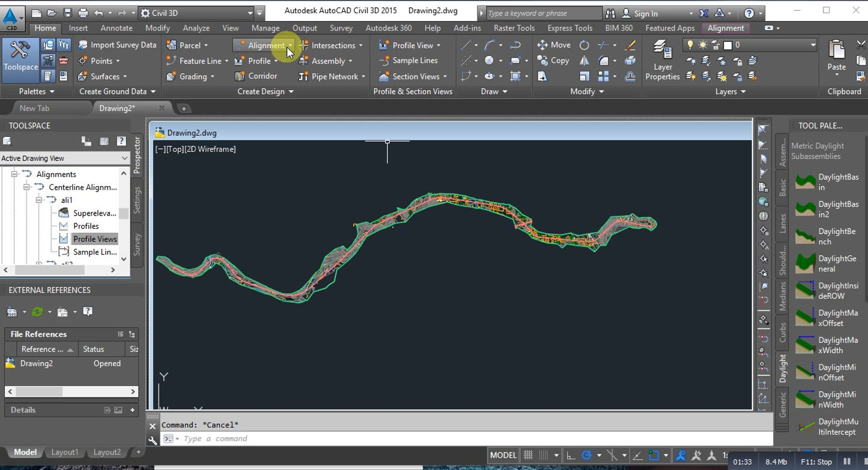Screen dimensions: 868x470
Task: Click the Refresh icon in External References
Action: point(37,312)
